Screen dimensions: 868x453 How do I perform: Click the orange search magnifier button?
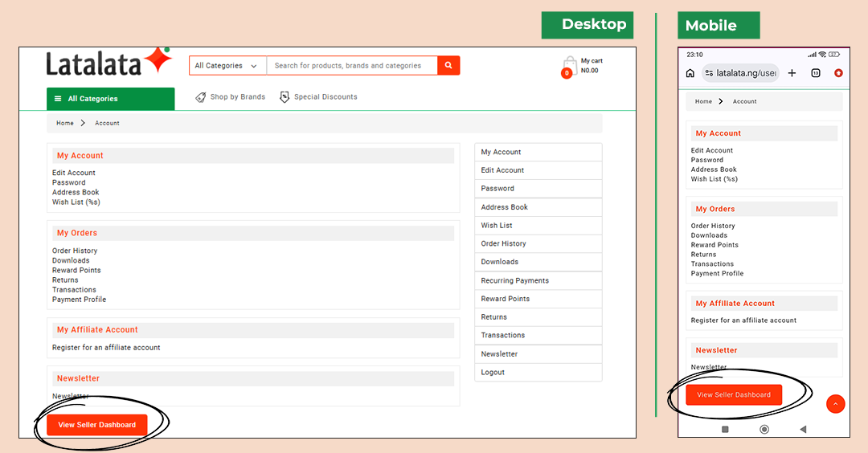point(448,65)
